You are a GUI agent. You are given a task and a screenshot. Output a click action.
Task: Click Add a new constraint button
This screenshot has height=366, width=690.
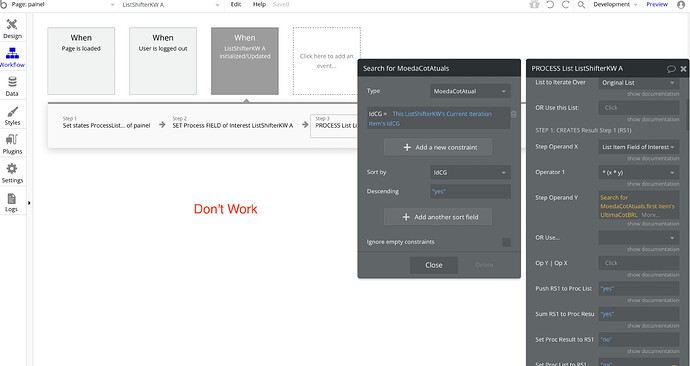(x=438, y=147)
